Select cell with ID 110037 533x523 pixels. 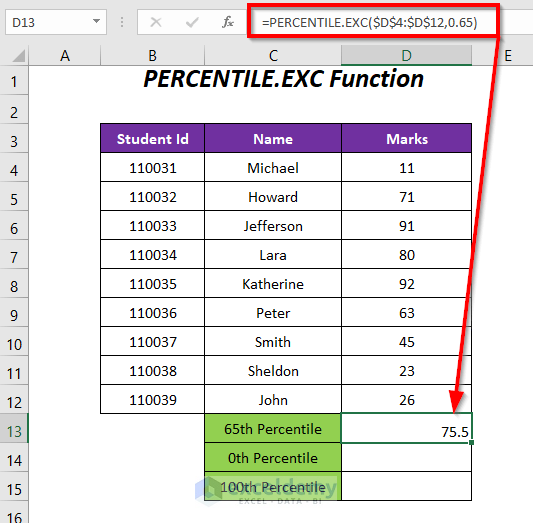pyautogui.click(x=153, y=342)
